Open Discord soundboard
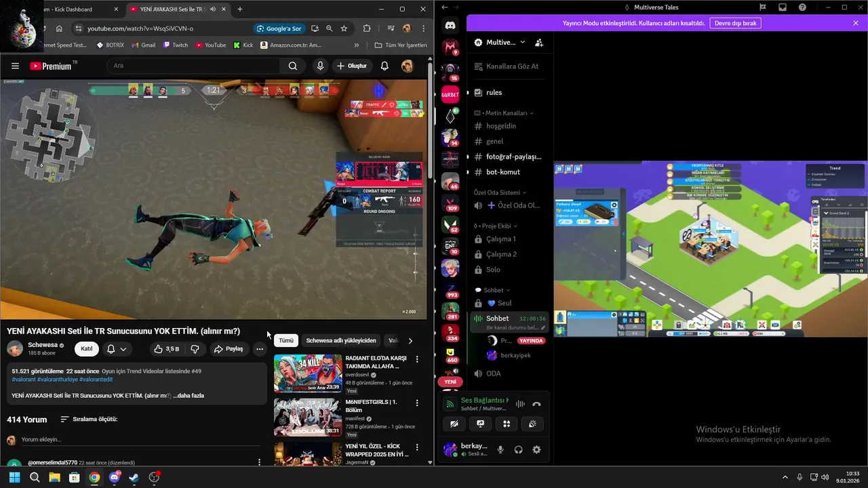Image resolution: width=868 pixels, height=488 pixels. coord(532,424)
